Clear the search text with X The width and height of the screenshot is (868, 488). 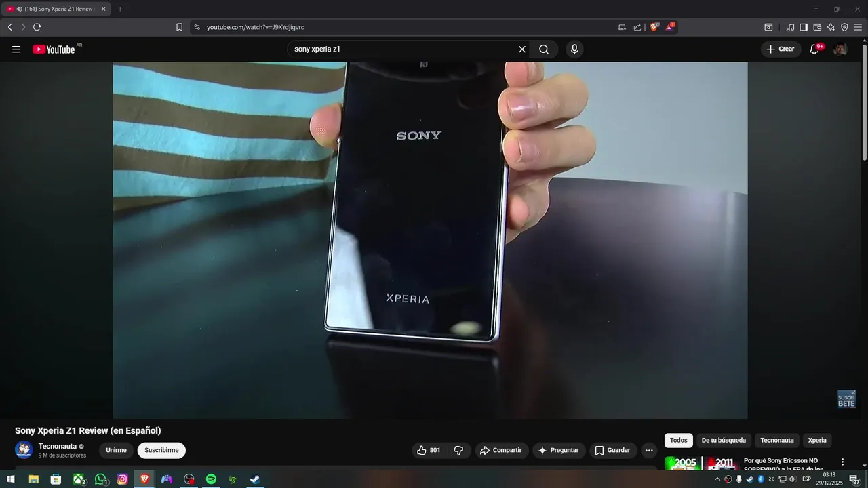click(522, 49)
